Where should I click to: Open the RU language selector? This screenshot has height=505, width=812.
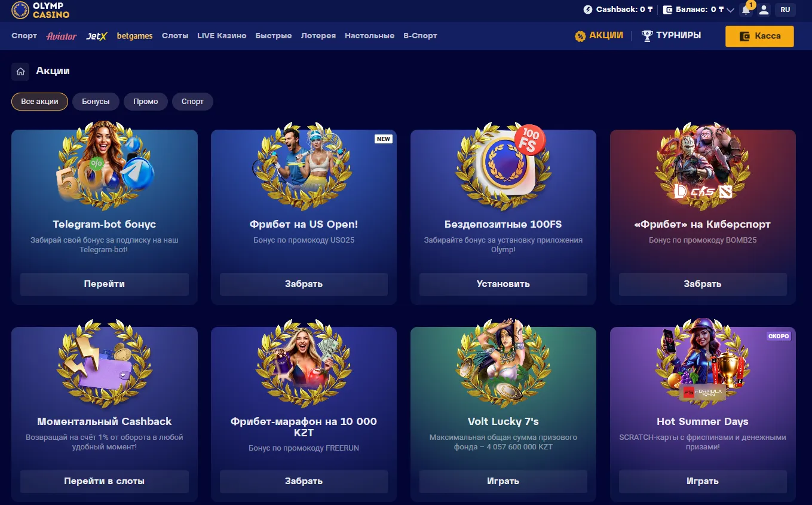(x=785, y=10)
